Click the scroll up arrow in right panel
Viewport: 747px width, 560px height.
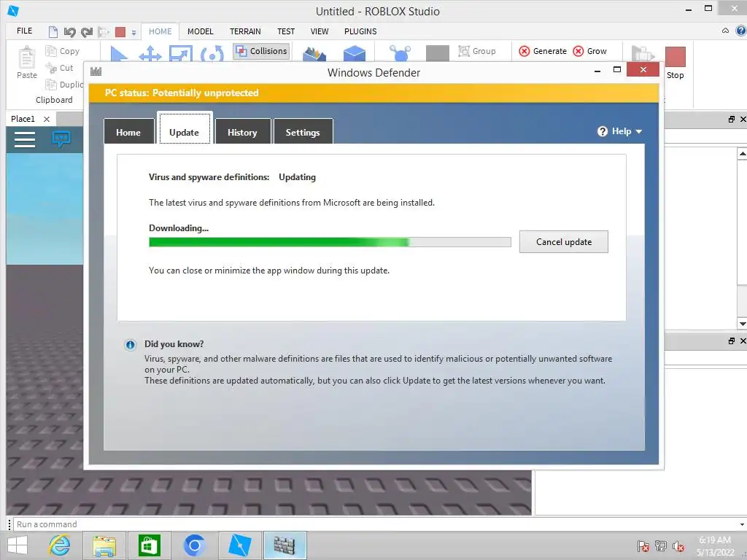click(742, 153)
